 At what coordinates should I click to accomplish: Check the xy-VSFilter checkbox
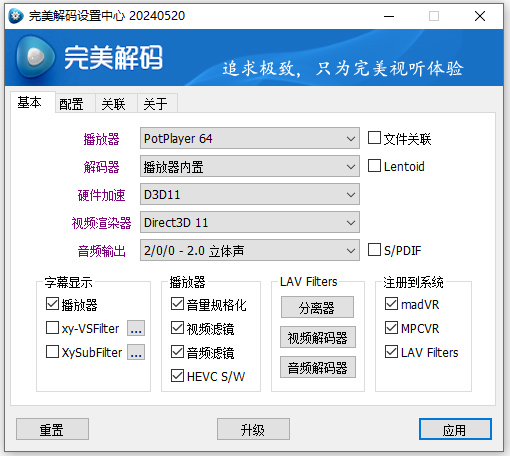click(x=52, y=328)
